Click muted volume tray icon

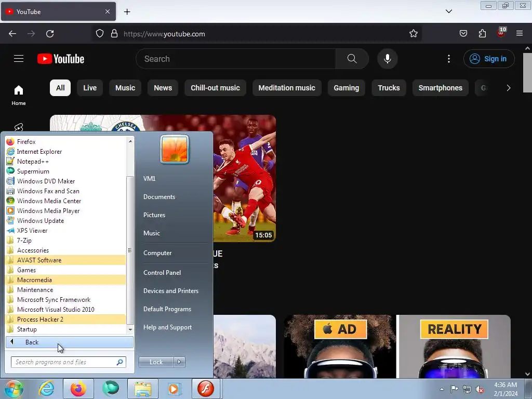point(480,390)
